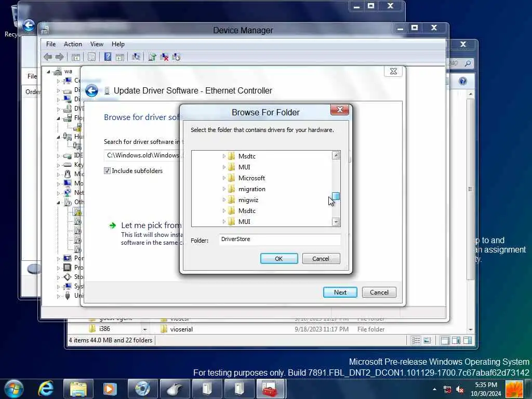The image size is (532, 399).
Task: Click Next in Update Driver wizard
Action: 340,292
